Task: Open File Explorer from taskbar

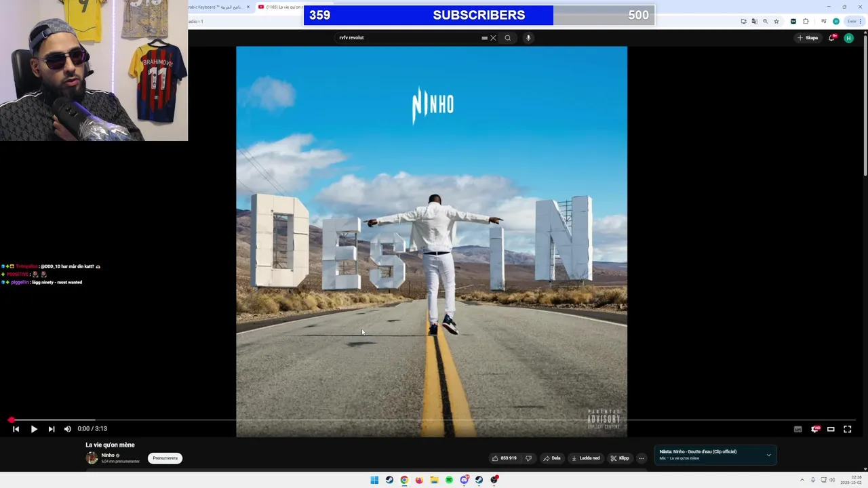Action: pyautogui.click(x=434, y=480)
